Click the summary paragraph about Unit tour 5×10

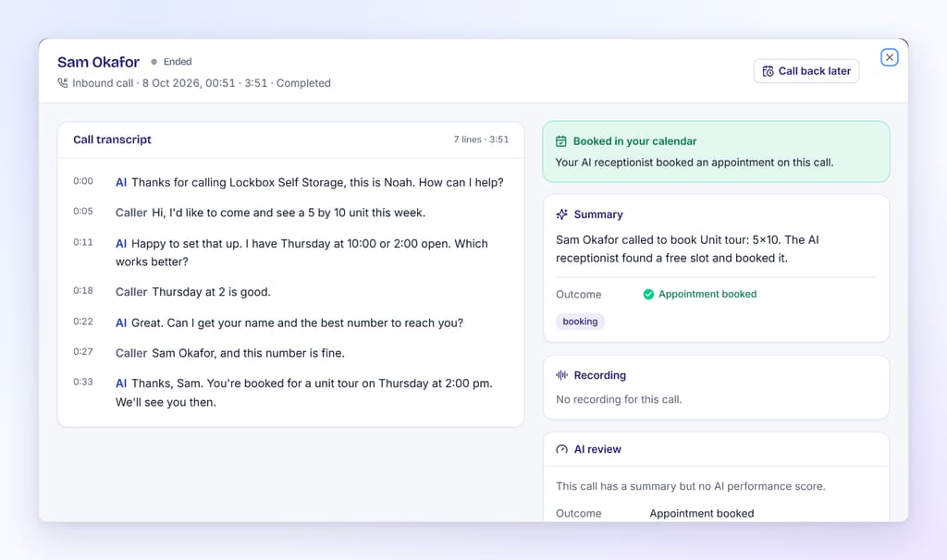[687, 249]
